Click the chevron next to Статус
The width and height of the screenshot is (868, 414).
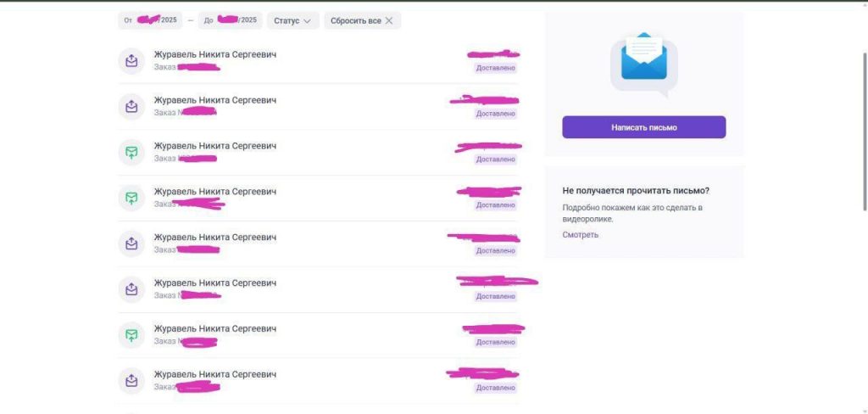(307, 21)
